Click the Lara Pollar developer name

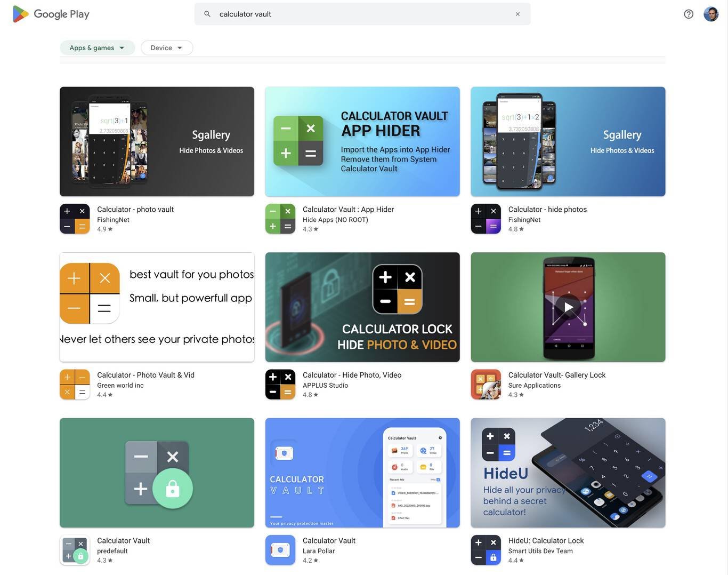pyautogui.click(x=319, y=551)
